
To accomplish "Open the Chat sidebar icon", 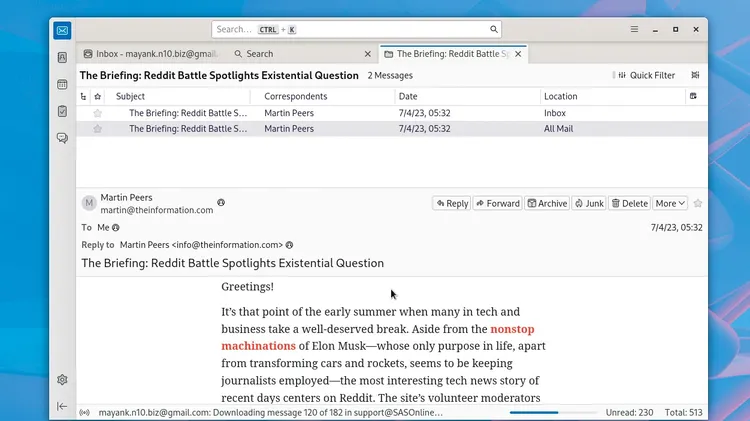I will tap(62, 138).
